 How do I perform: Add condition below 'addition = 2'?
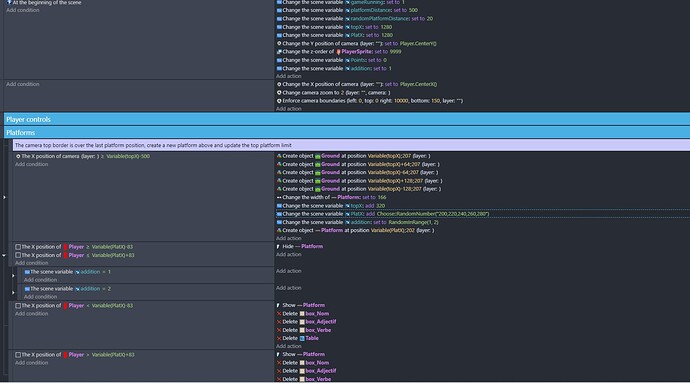[40, 297]
